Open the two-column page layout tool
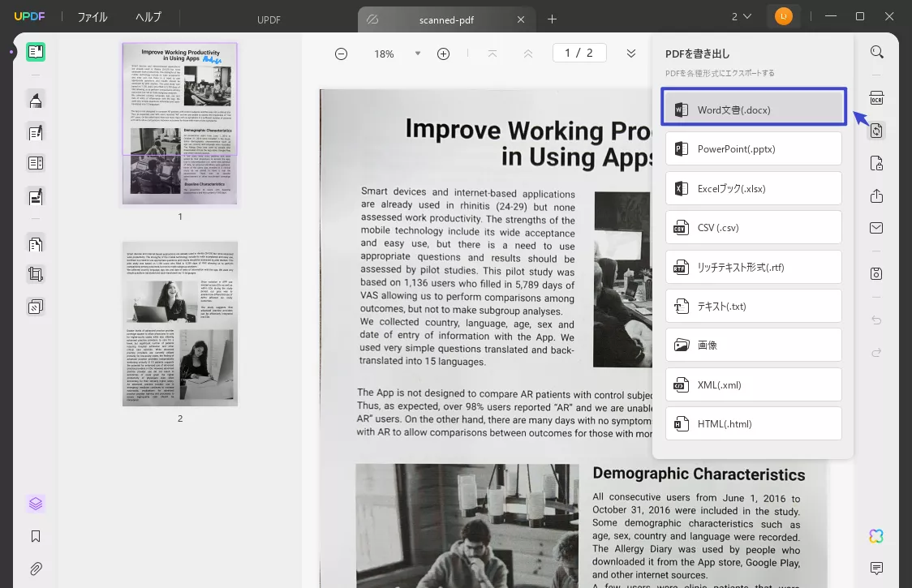 [36, 164]
